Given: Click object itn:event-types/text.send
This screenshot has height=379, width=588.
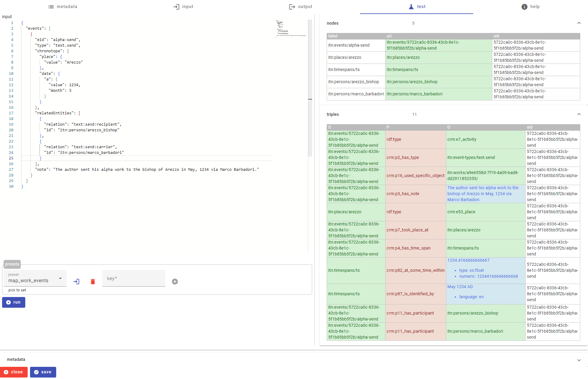Looking at the screenshot, I should 471,157.
